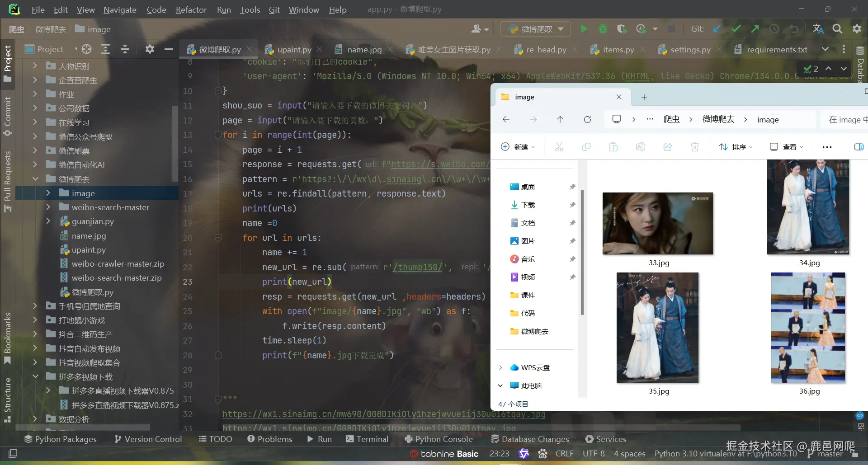The image size is (868, 465).
Task: Open the Translate icon in toolbar
Action: [818, 29]
